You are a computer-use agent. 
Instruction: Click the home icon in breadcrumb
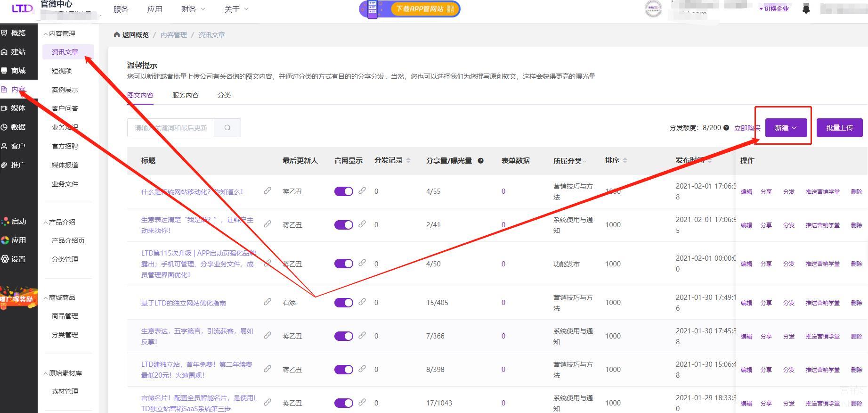click(x=117, y=35)
